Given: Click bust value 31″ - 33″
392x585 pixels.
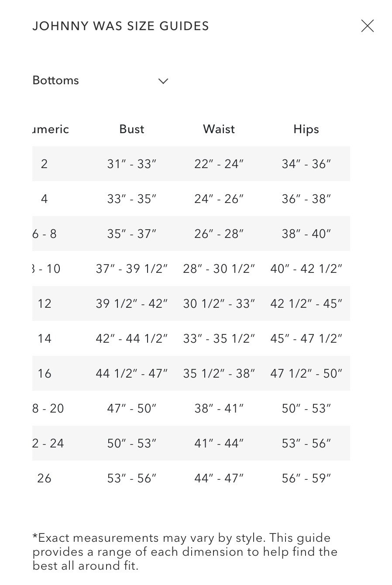Looking at the screenshot, I should pos(132,164).
